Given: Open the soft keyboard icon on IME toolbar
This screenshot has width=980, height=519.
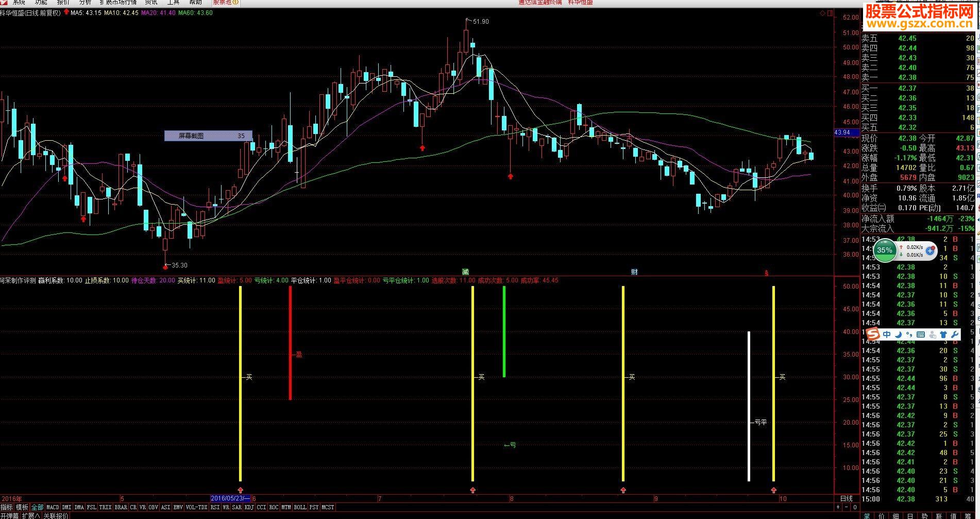Looking at the screenshot, I should (x=921, y=334).
